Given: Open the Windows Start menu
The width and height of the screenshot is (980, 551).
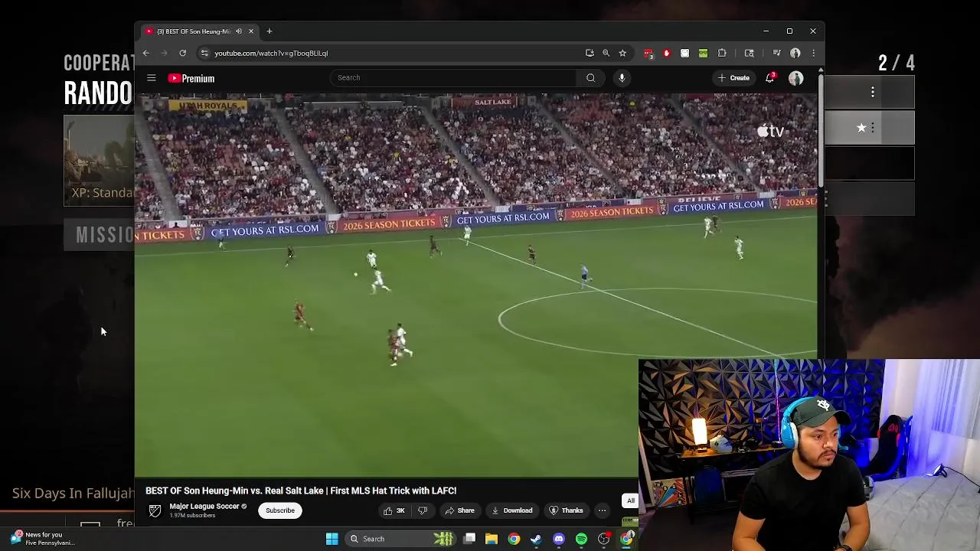Looking at the screenshot, I should click(x=332, y=539).
